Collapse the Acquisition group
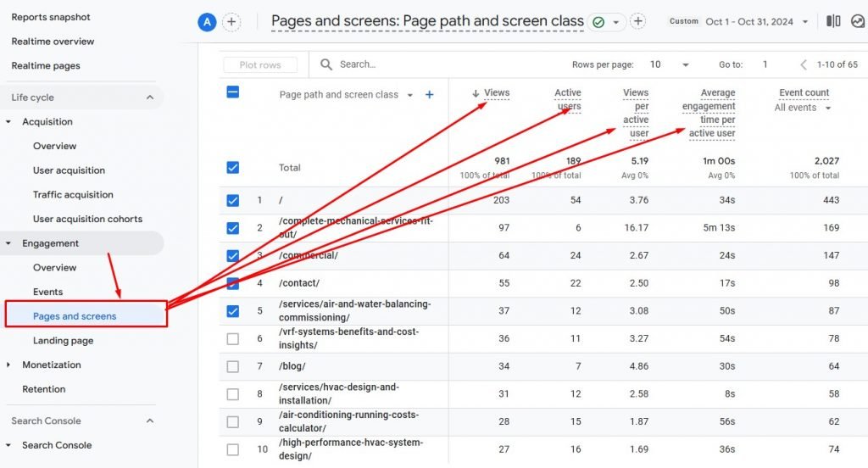This screenshot has width=868, height=468. (8, 122)
